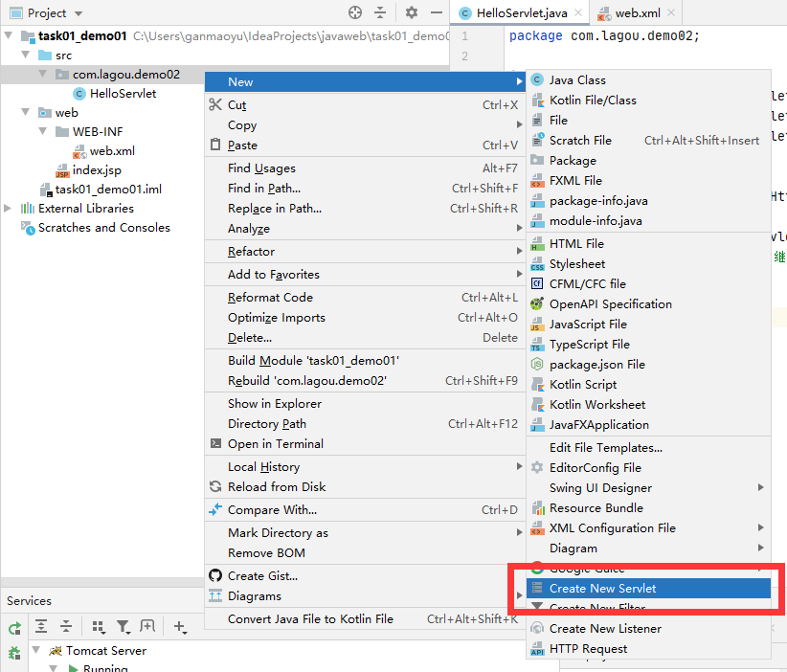Create a new HTML File
This screenshot has height=672, width=787.
(648, 244)
